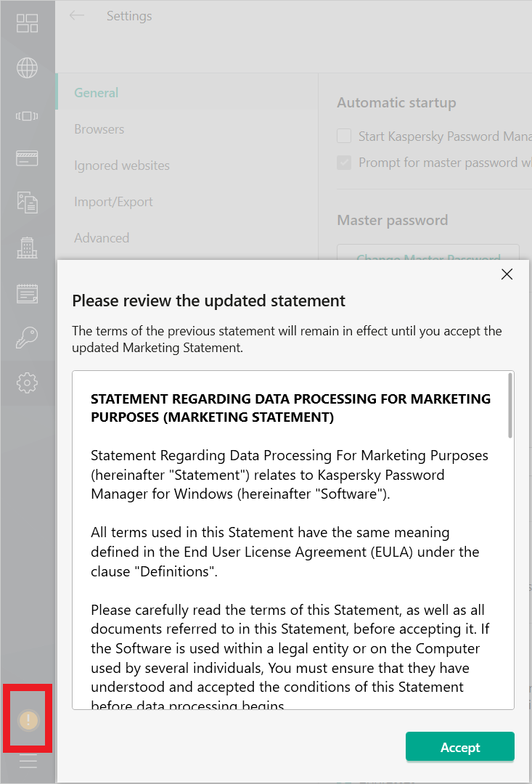Close the updated statement dialog
Viewport: 532px width, 784px height.
tap(507, 274)
